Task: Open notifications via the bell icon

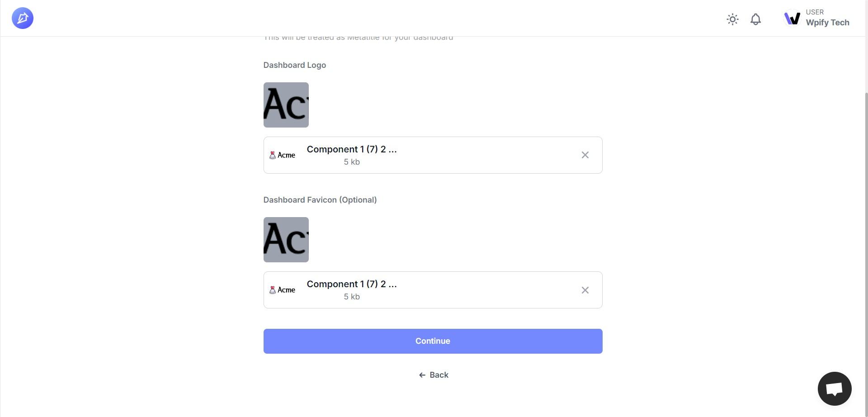Action: 755,19
